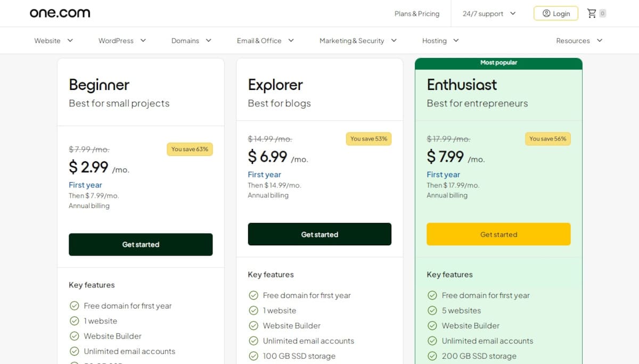Viewport: 639px width, 364px height.
Task: Click the one.com logo
Action: point(60,13)
